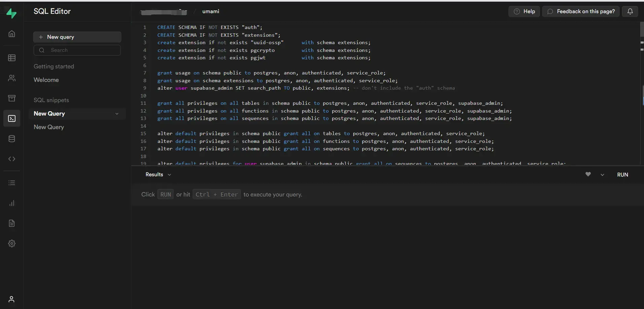Click the RUN button
Image resolution: width=644 pixels, height=309 pixels.
(x=622, y=175)
